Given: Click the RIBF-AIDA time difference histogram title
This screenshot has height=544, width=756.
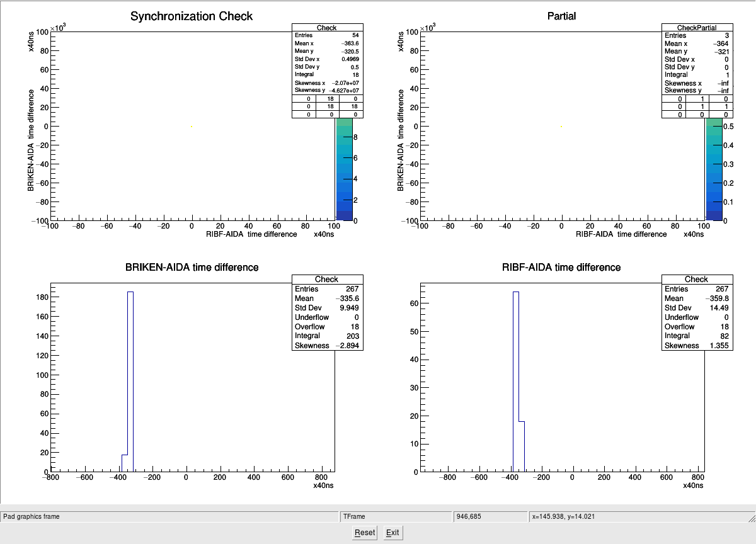Looking at the screenshot, I should [x=561, y=267].
